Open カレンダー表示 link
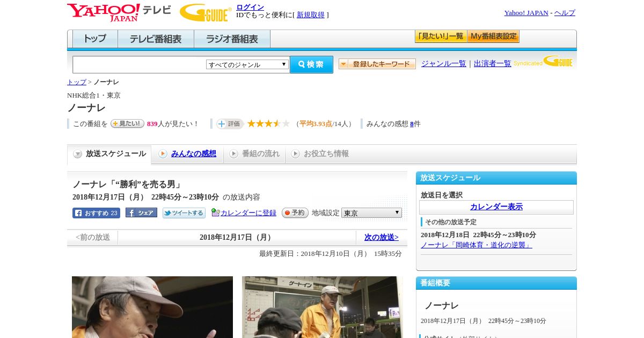The height and width of the screenshot is (338, 644). click(496, 207)
